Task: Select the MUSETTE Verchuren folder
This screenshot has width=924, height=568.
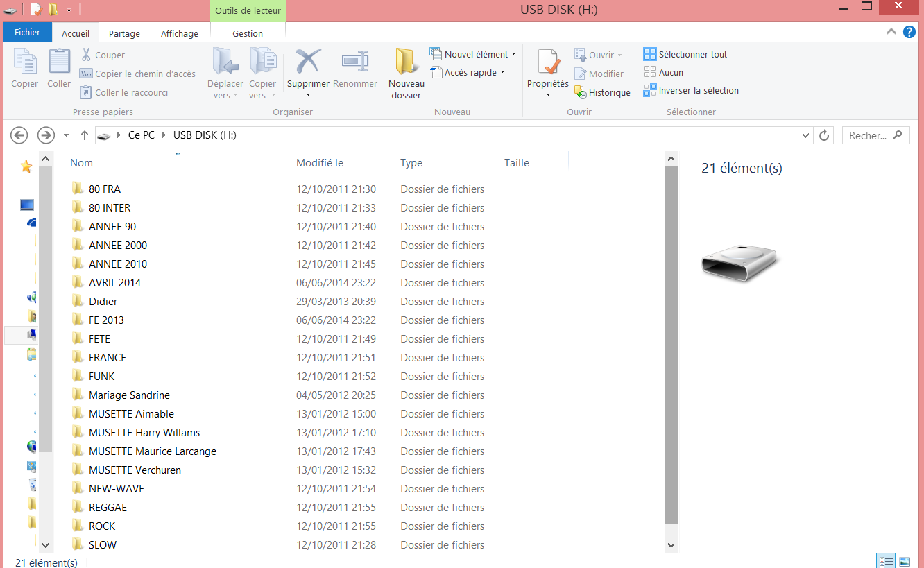Action: (x=135, y=470)
